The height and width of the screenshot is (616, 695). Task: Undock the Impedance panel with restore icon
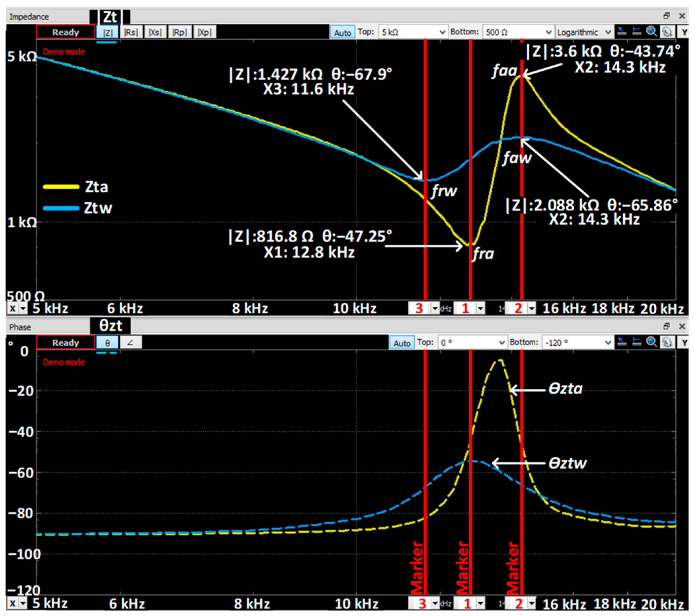tap(666, 16)
